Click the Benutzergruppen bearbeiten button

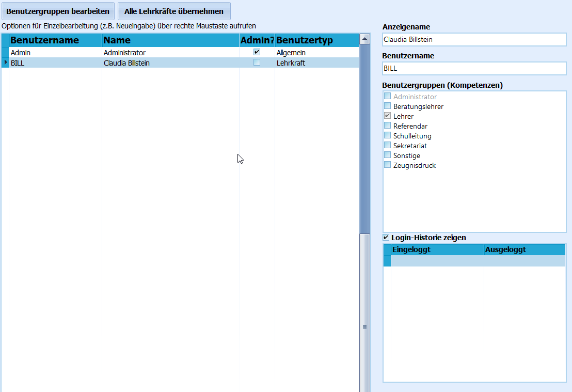point(58,11)
